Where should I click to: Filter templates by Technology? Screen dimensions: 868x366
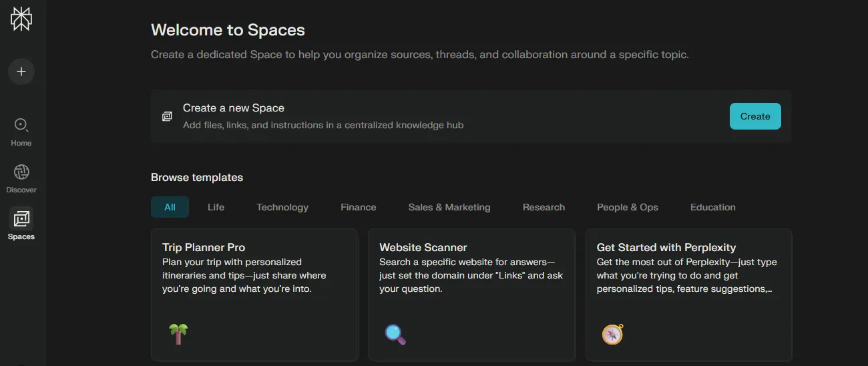coord(282,207)
